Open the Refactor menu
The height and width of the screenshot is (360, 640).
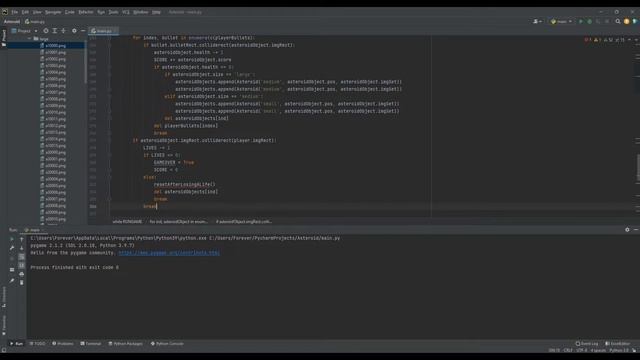[86, 12]
